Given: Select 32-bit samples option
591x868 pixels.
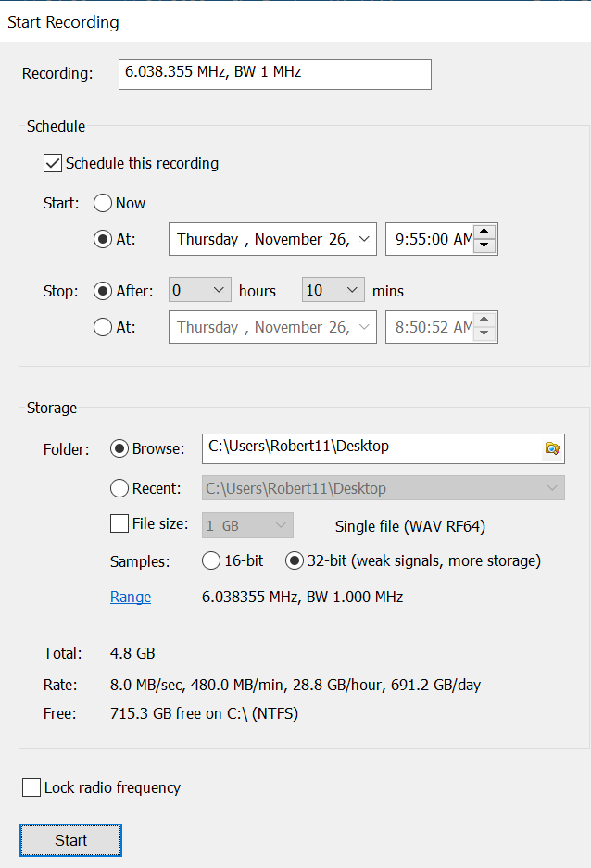Looking at the screenshot, I should click(x=295, y=560).
